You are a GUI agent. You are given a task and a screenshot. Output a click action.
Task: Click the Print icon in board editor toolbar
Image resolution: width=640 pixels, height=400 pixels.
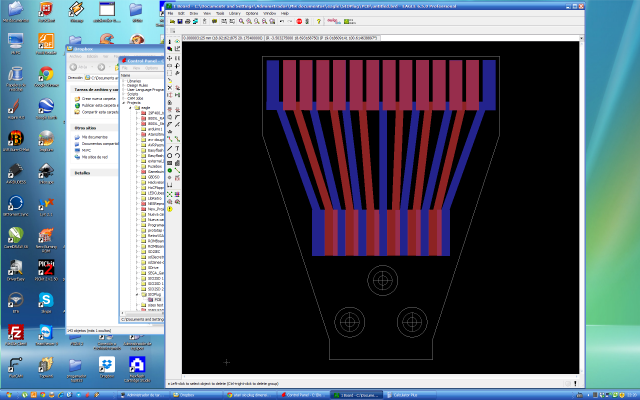click(187, 20)
